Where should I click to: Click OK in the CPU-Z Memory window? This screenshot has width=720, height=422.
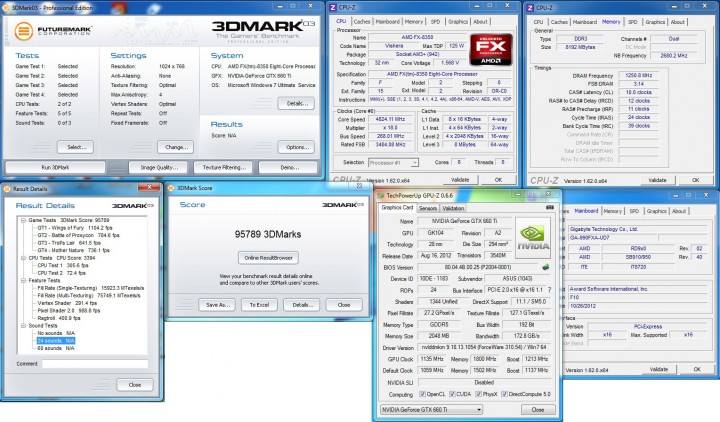point(695,180)
